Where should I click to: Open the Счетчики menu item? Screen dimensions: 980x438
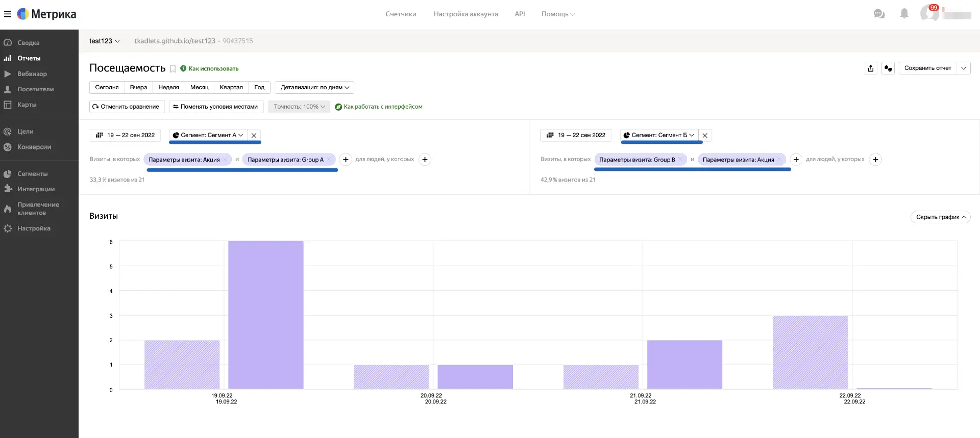(401, 14)
